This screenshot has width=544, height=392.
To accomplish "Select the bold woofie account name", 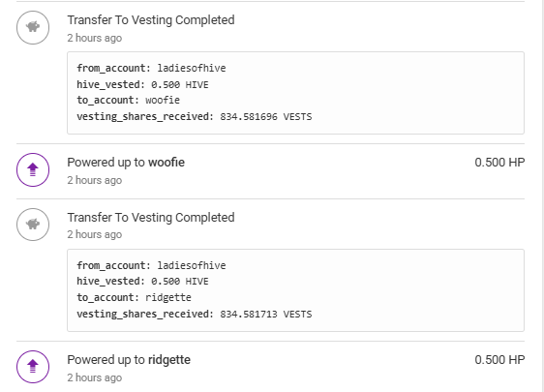I will pos(166,163).
